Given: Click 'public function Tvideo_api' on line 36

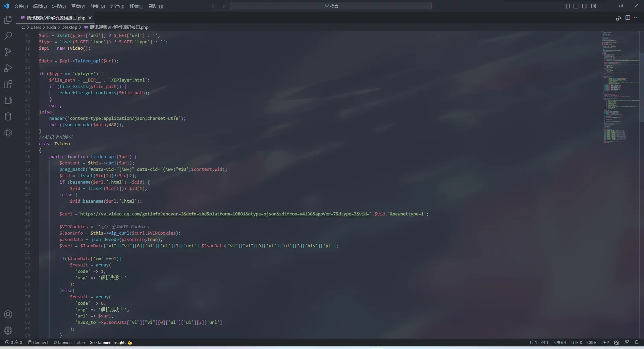Looking at the screenshot, I should (83, 156).
